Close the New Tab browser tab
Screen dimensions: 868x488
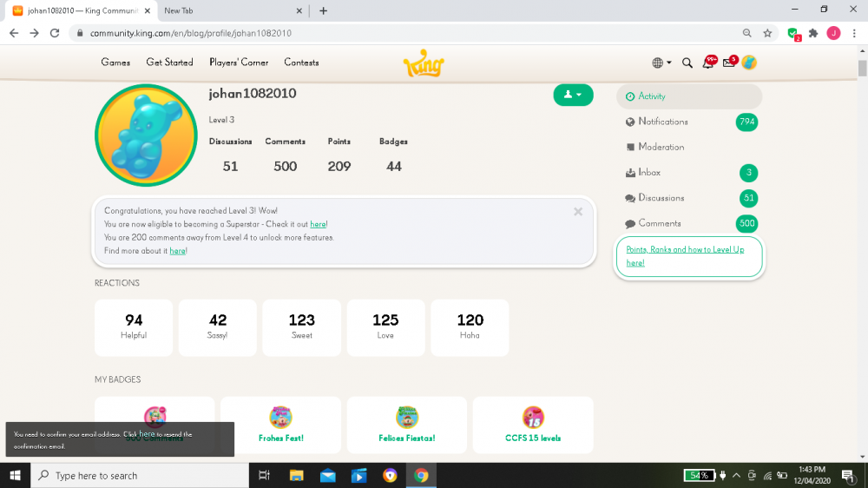pyautogui.click(x=299, y=11)
